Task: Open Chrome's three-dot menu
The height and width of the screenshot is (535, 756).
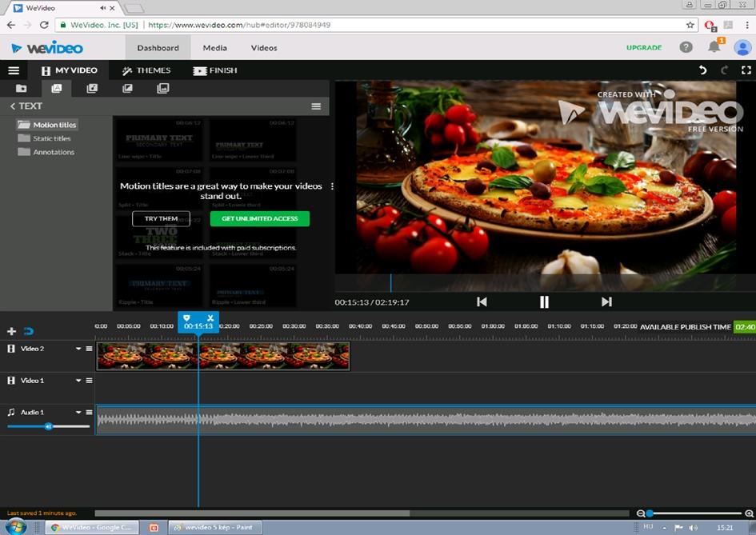Action: click(x=747, y=25)
